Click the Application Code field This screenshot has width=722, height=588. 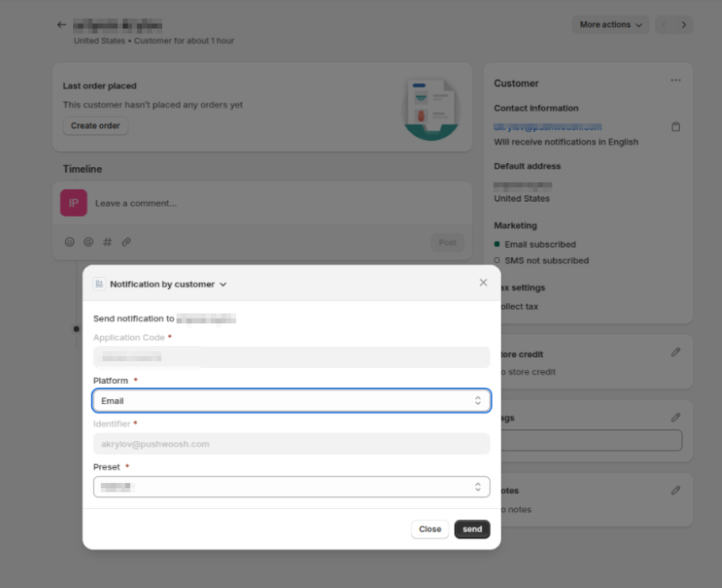click(292, 357)
